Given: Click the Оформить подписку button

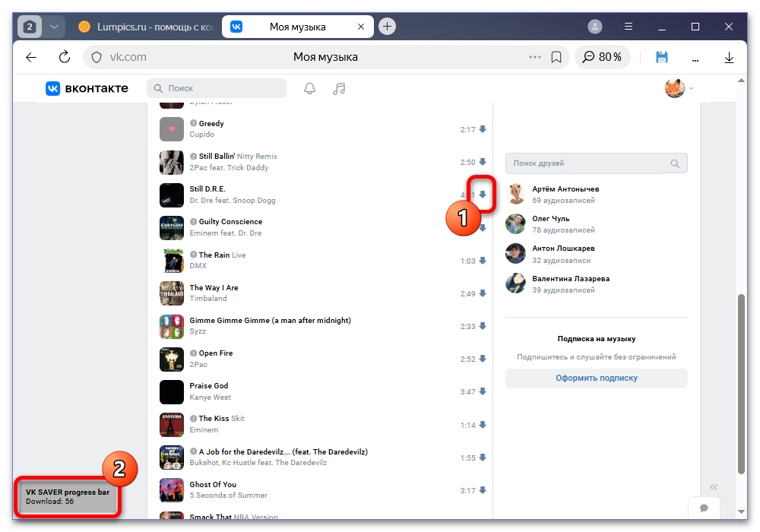Looking at the screenshot, I should pyautogui.click(x=596, y=378).
